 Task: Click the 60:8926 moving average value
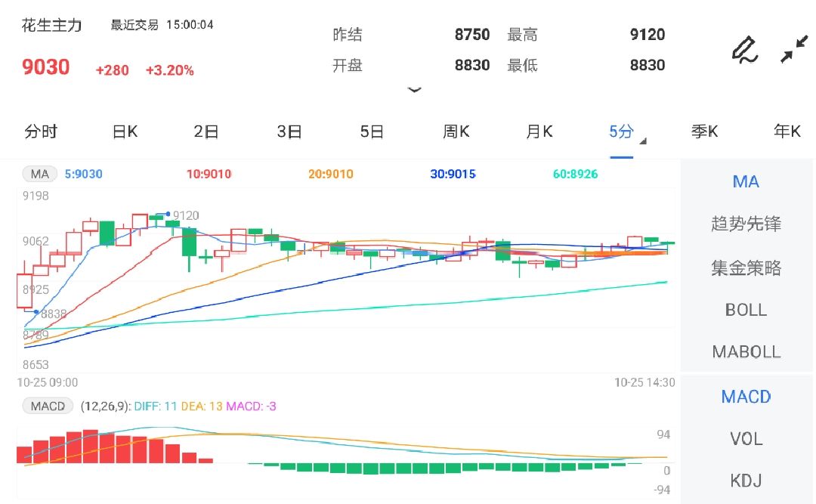[x=575, y=174]
